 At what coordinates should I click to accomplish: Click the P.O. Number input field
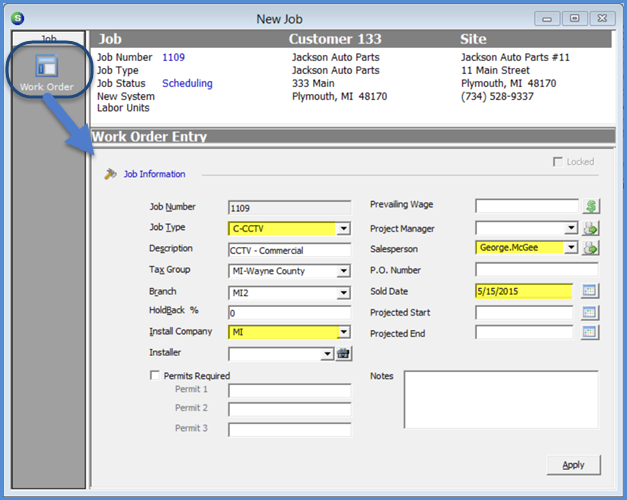click(537, 270)
